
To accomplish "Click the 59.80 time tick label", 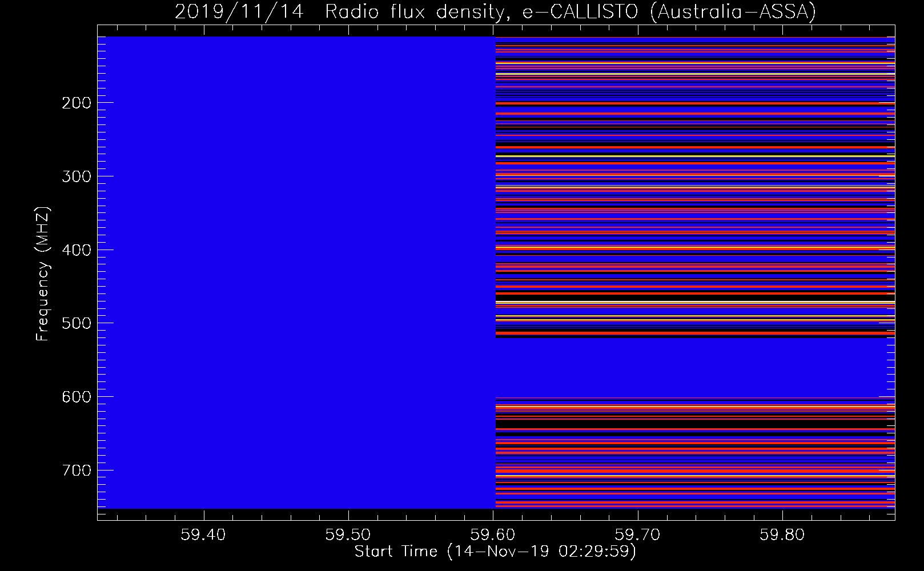I will click(x=782, y=535).
